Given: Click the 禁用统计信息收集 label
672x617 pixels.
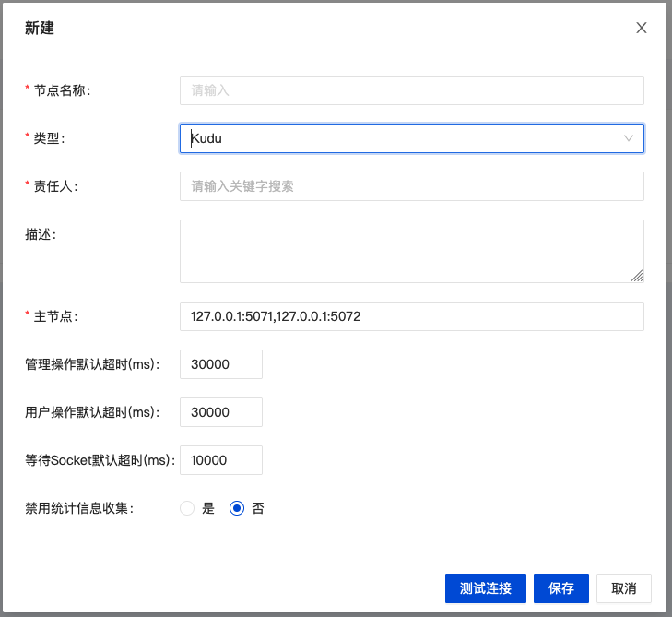Looking at the screenshot, I should tap(79, 508).
